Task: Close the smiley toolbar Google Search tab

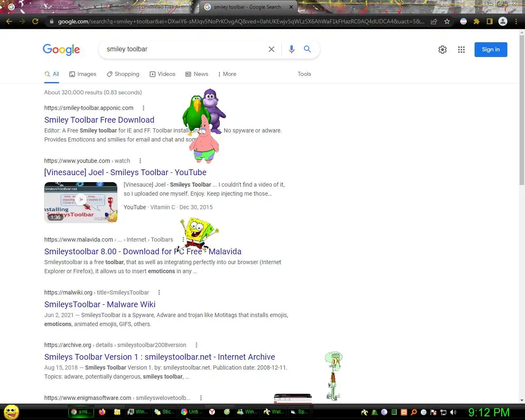Action: click(x=291, y=7)
